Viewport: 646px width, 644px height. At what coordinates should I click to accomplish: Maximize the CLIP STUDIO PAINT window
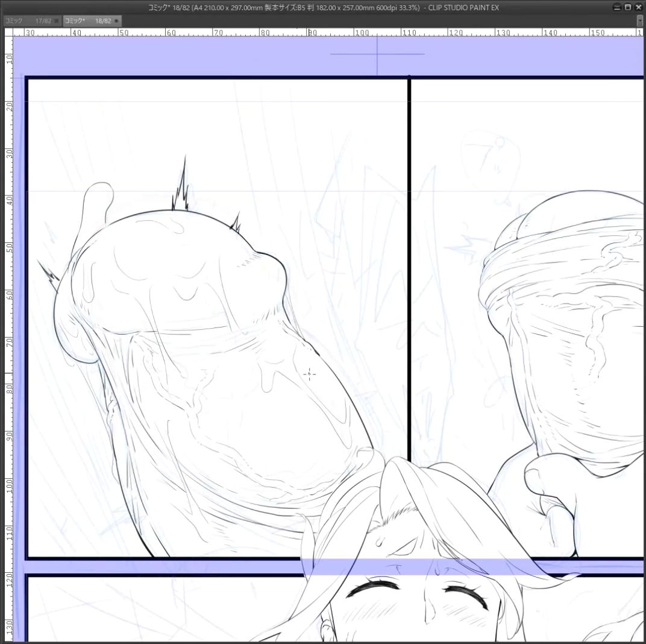click(x=628, y=7)
